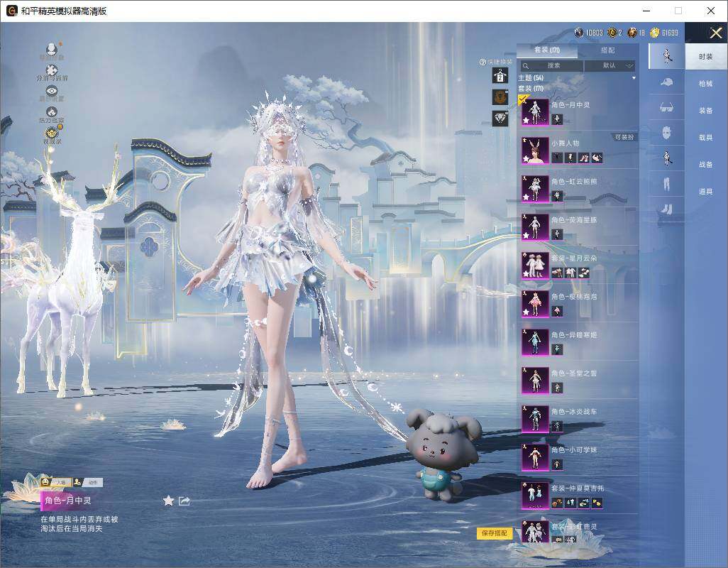The width and height of the screenshot is (728, 568).
Task: Click the orange emblem icon below the hanger
Action: [500, 97]
